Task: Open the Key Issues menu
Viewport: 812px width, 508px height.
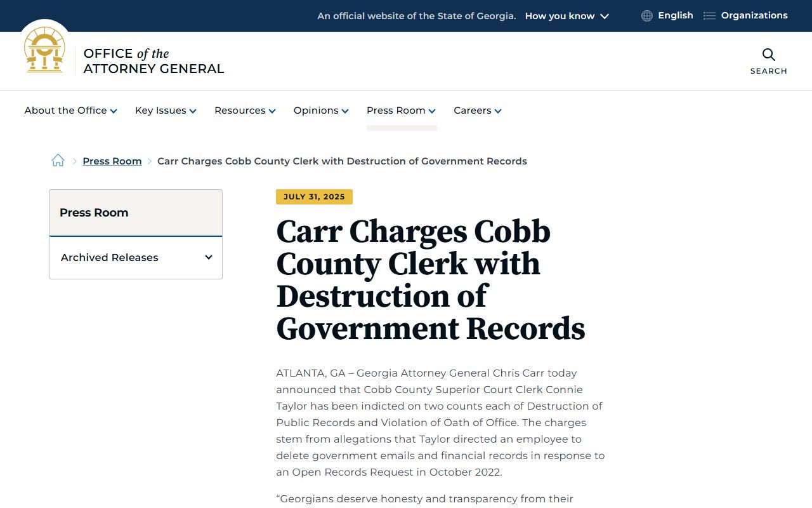Action: [166, 110]
